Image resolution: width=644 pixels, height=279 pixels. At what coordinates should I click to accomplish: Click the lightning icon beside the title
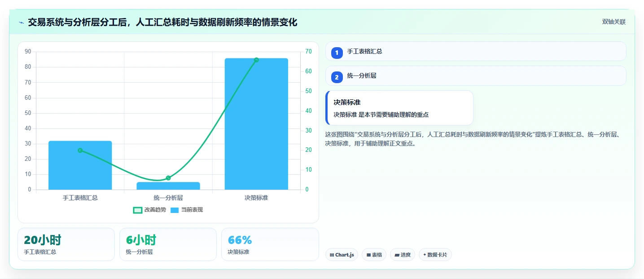pyautogui.click(x=21, y=22)
